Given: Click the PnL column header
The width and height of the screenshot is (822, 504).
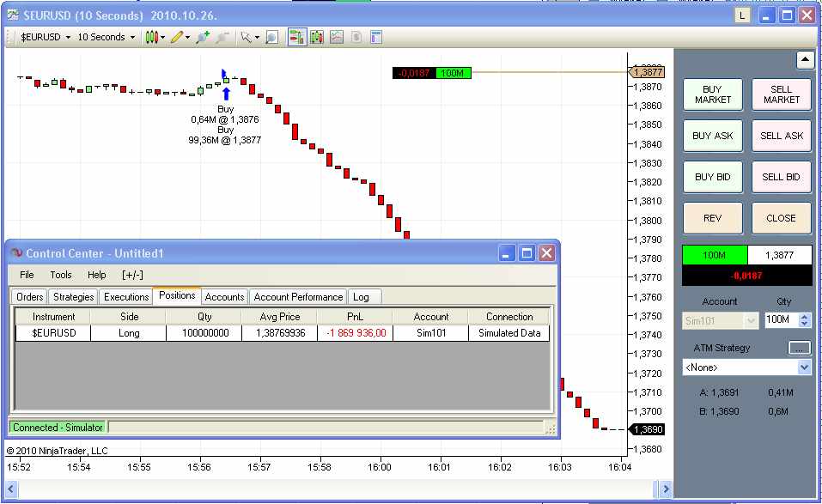Looking at the screenshot, I should 355,317.
